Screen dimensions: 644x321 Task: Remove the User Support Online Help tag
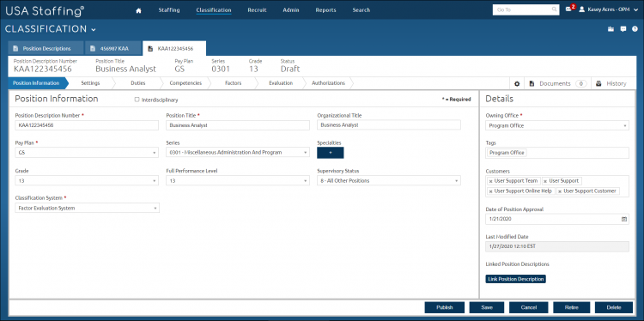(490, 191)
